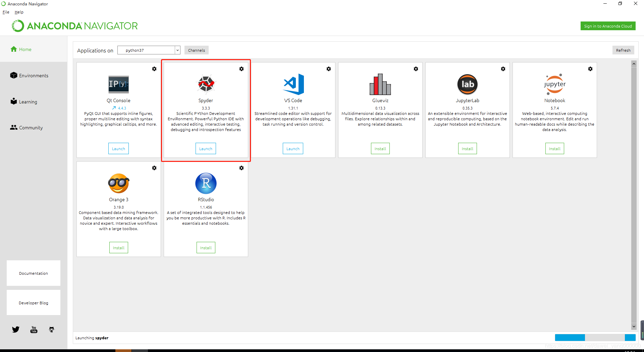Click Qt Console version 4.4.3 link

click(122, 108)
